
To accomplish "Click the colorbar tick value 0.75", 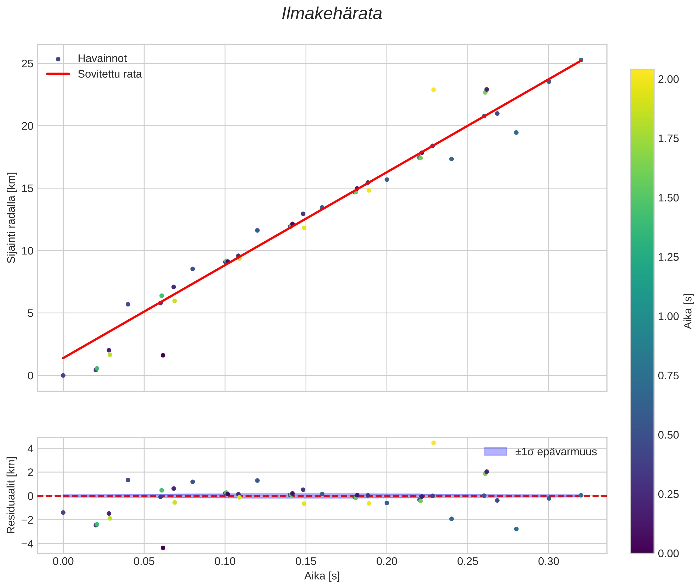I will pyautogui.click(x=668, y=376).
